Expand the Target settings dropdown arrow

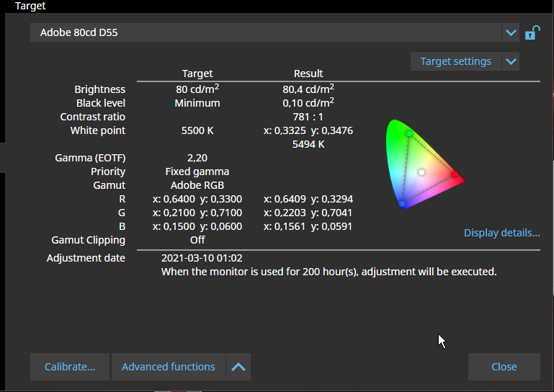511,61
